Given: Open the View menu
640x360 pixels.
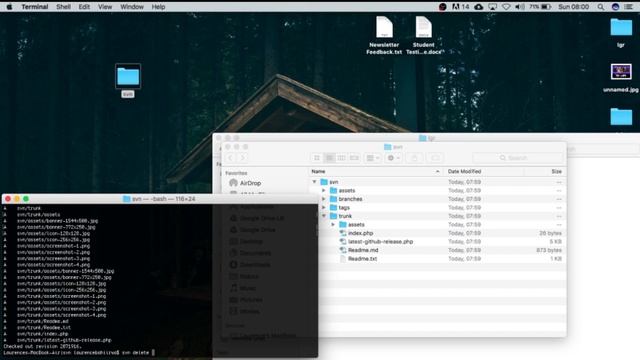Looking at the screenshot, I should [104, 7].
